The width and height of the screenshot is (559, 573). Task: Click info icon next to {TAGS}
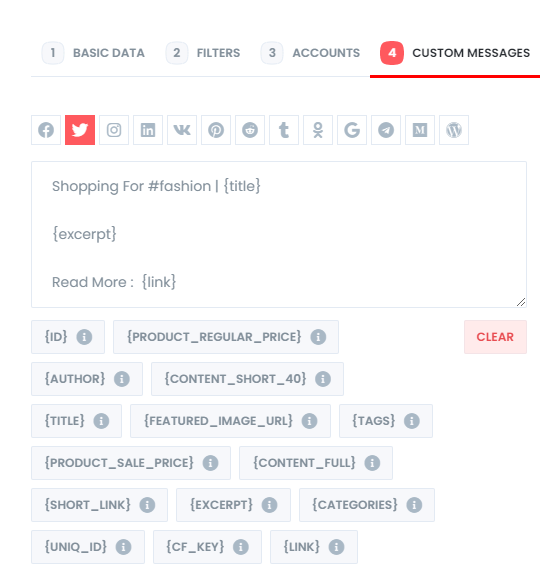coord(412,421)
